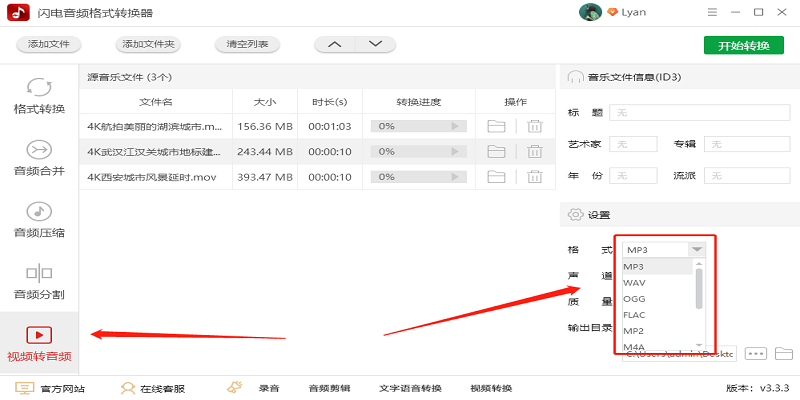
Task: Open 文字语音转换 from the bottom bar
Action: (410, 388)
